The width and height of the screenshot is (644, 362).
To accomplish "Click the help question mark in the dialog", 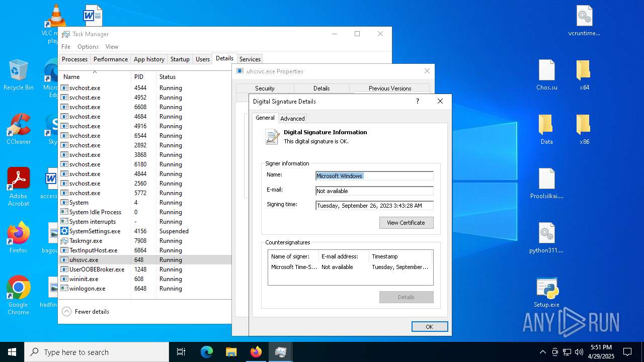I will (x=417, y=101).
